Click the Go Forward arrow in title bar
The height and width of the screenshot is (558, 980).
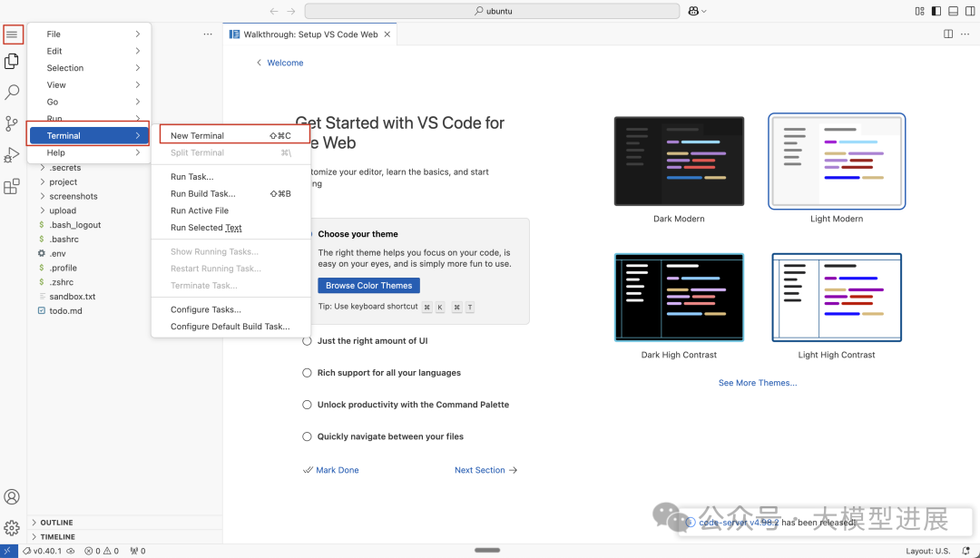pyautogui.click(x=291, y=11)
